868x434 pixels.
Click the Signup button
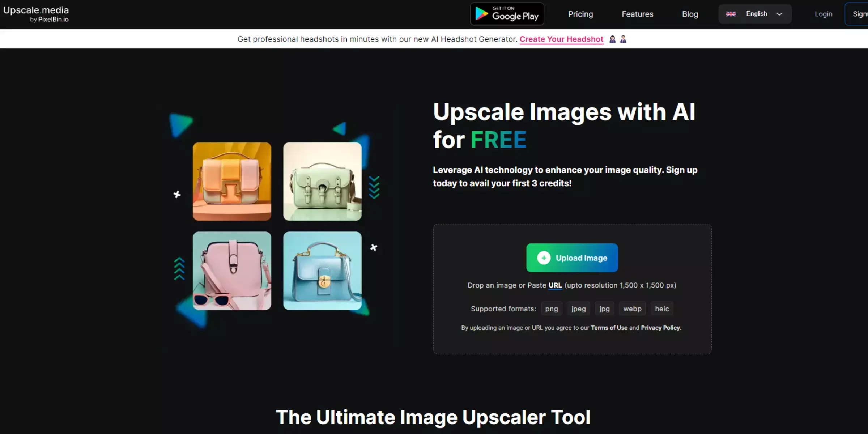(857, 14)
